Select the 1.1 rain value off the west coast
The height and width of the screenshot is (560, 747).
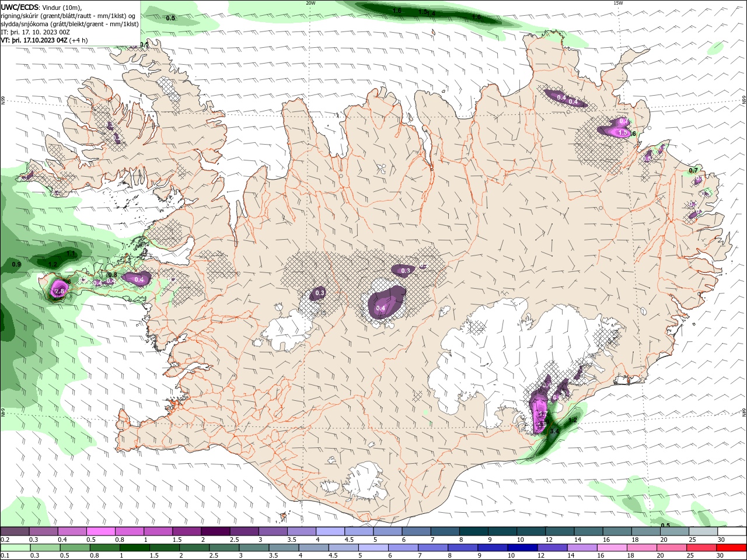(x=71, y=254)
